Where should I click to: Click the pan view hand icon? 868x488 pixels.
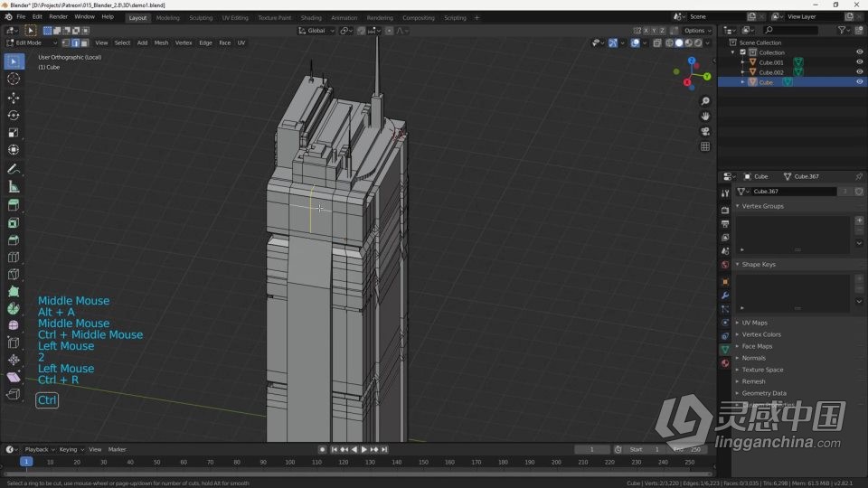pos(704,117)
